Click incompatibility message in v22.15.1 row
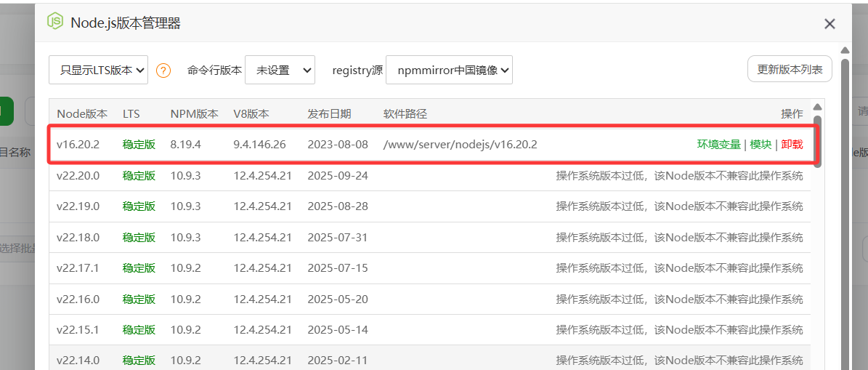 point(679,330)
